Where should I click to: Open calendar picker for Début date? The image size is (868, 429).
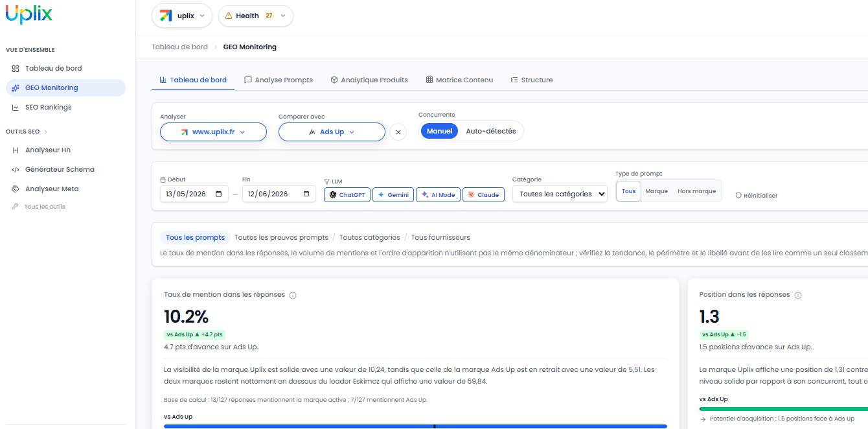pos(218,194)
